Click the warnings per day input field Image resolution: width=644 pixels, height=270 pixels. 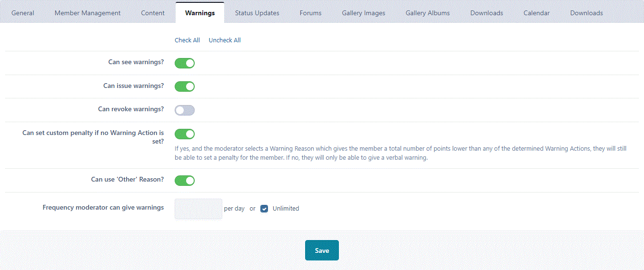click(198, 209)
